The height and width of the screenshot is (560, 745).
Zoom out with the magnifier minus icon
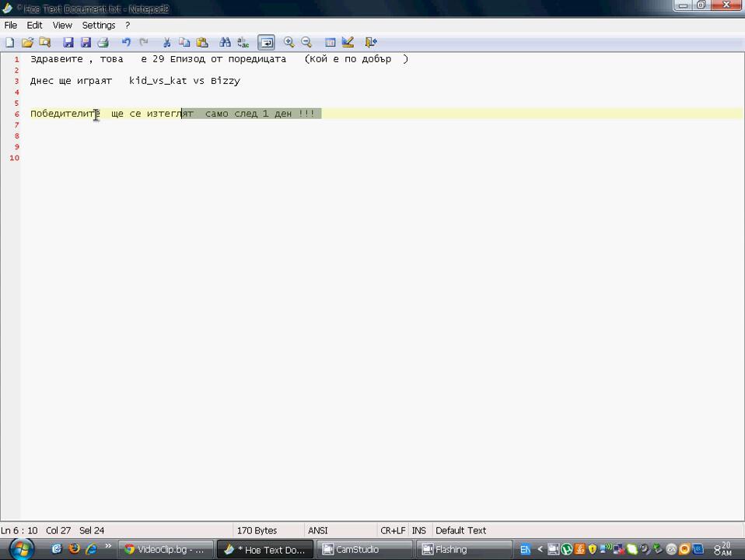[306, 42]
